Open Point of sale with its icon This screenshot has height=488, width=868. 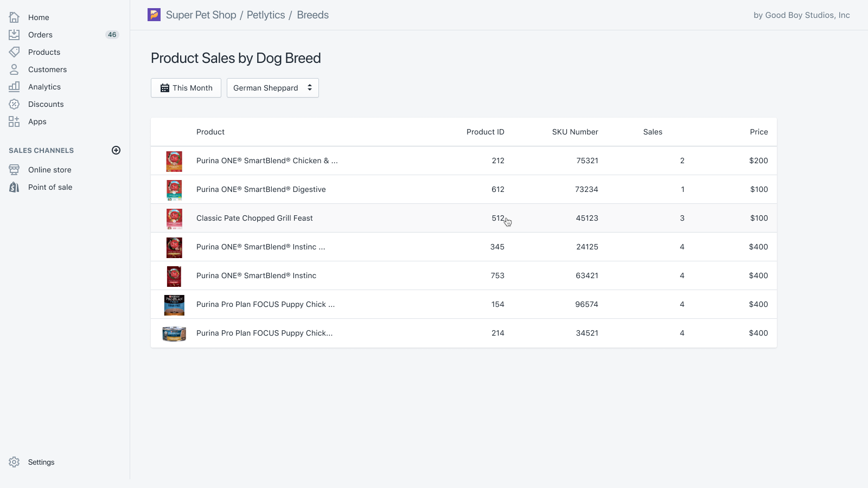click(x=14, y=187)
